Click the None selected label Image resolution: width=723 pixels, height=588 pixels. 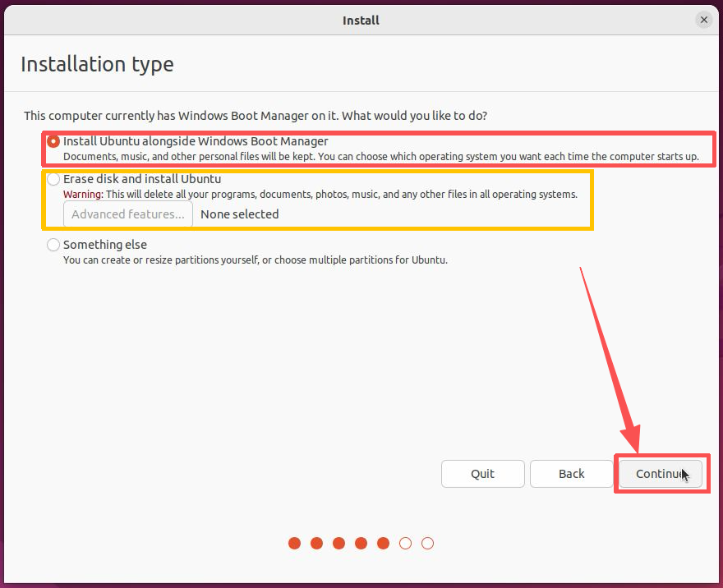pos(240,214)
